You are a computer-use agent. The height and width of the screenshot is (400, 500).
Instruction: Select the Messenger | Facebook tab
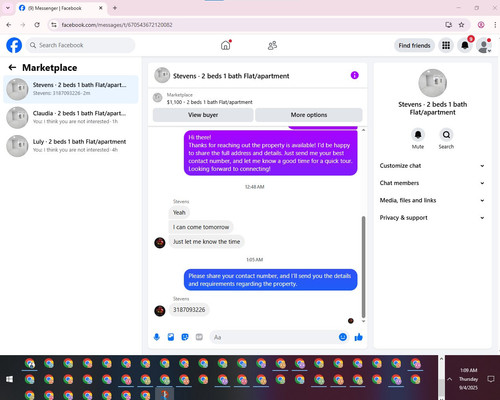(62, 8)
